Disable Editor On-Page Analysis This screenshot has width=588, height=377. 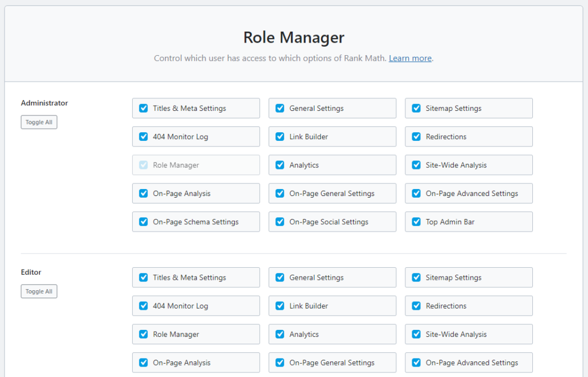click(143, 363)
